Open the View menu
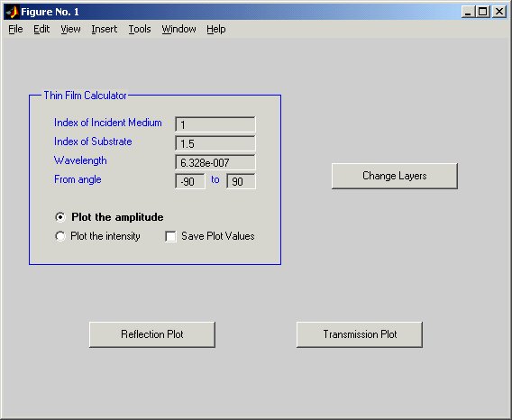This screenshot has width=512, height=420. (70, 29)
